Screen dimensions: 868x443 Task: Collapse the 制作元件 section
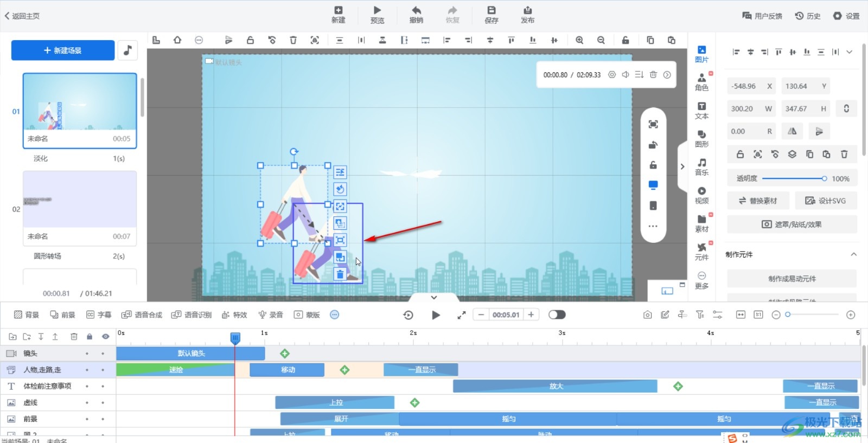[853, 254]
